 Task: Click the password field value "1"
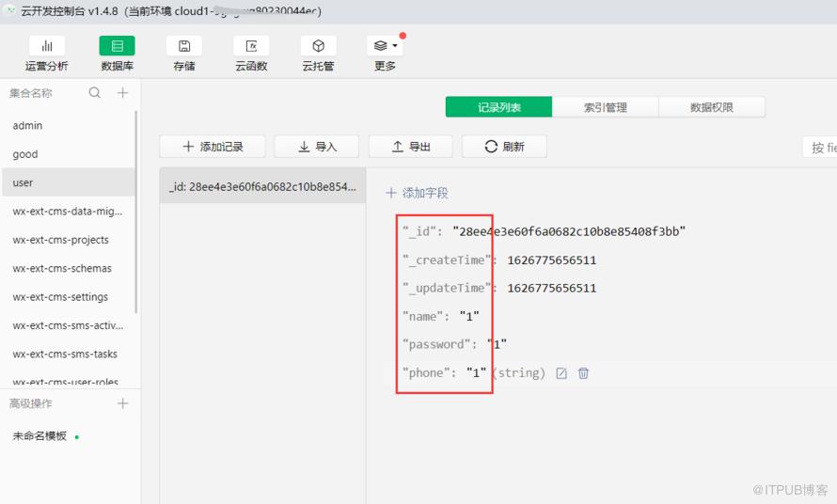pyautogui.click(x=497, y=344)
